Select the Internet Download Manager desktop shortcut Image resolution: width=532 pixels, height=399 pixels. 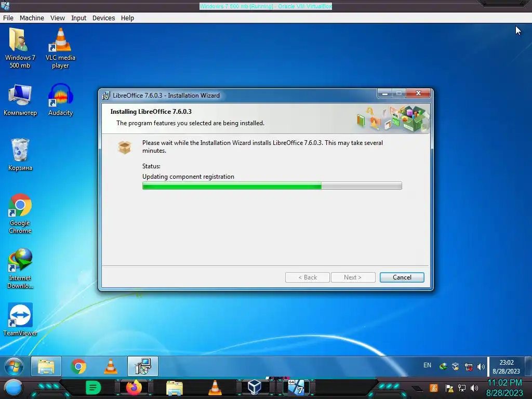point(20,269)
